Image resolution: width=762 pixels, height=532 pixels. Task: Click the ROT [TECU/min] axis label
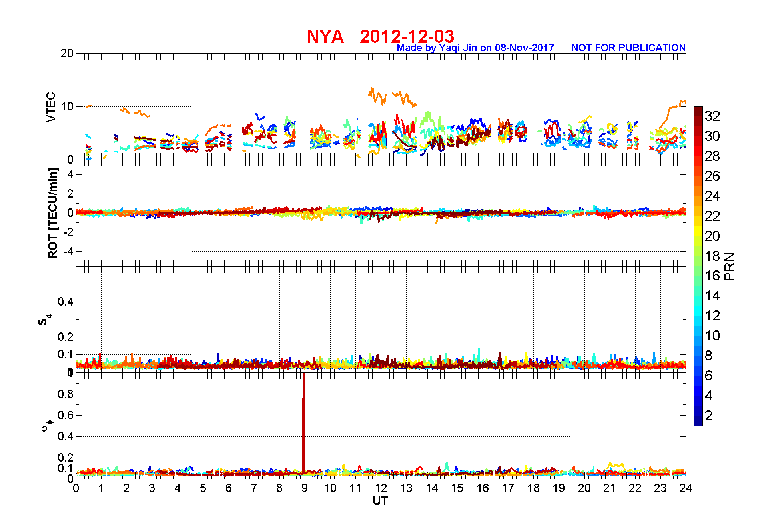(x=53, y=213)
